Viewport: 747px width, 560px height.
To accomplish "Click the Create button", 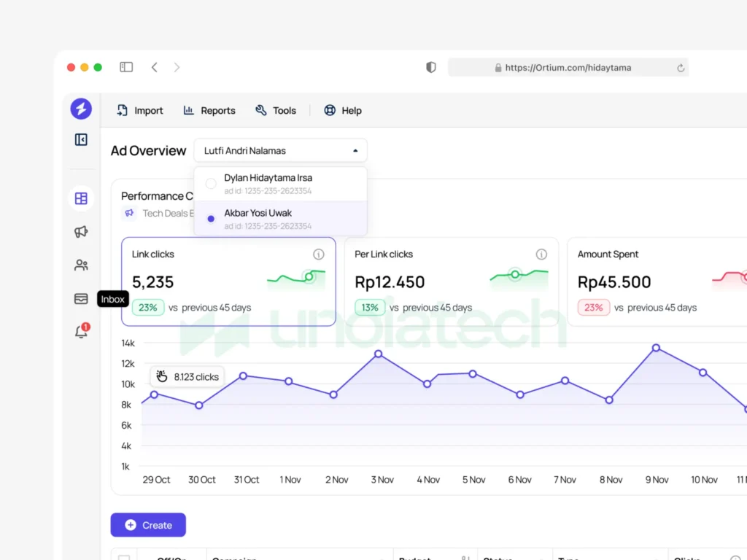I will pos(148,525).
